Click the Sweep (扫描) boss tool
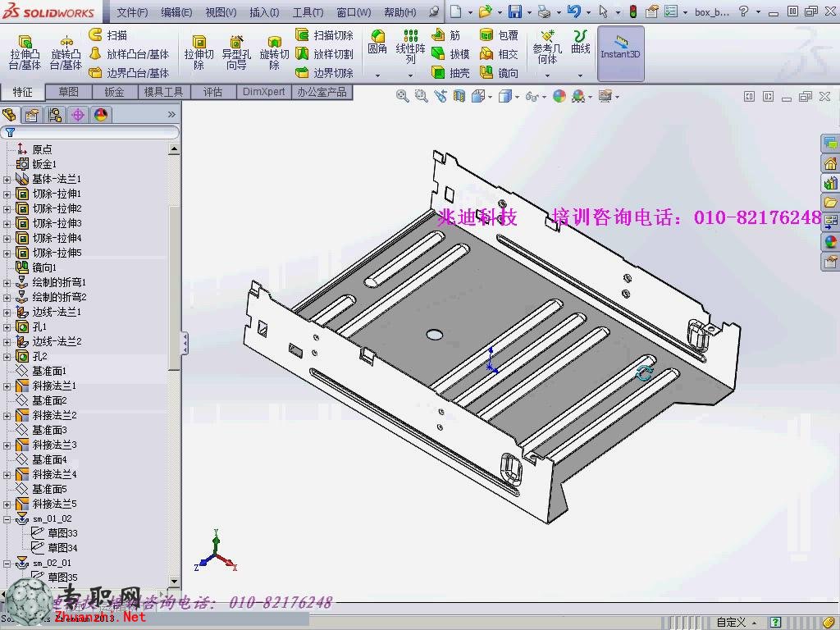 click(108, 35)
